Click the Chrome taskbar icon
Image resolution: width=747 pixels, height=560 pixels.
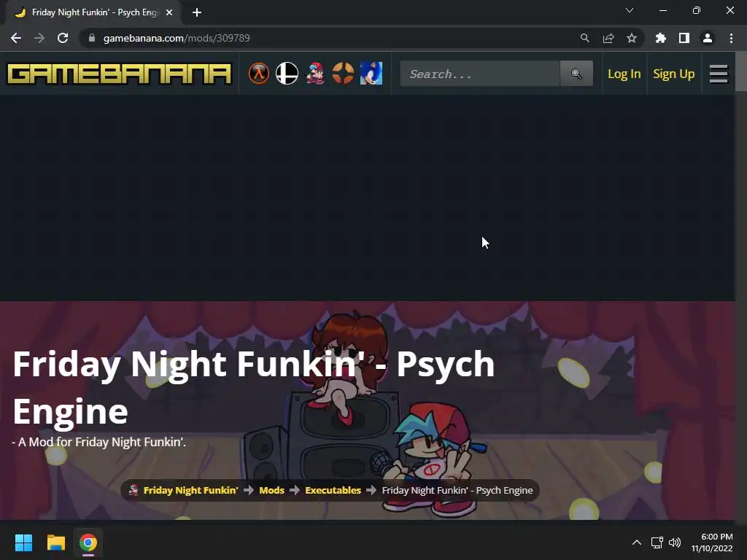88,542
